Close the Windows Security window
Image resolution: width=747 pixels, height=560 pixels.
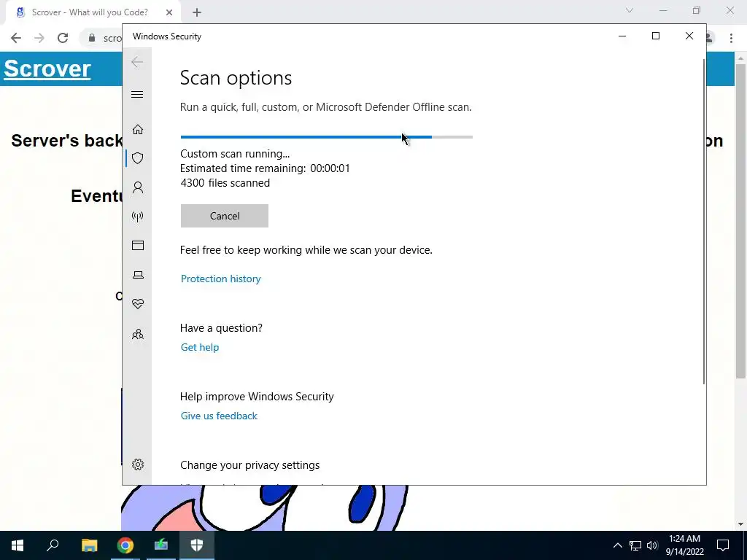[689, 36]
